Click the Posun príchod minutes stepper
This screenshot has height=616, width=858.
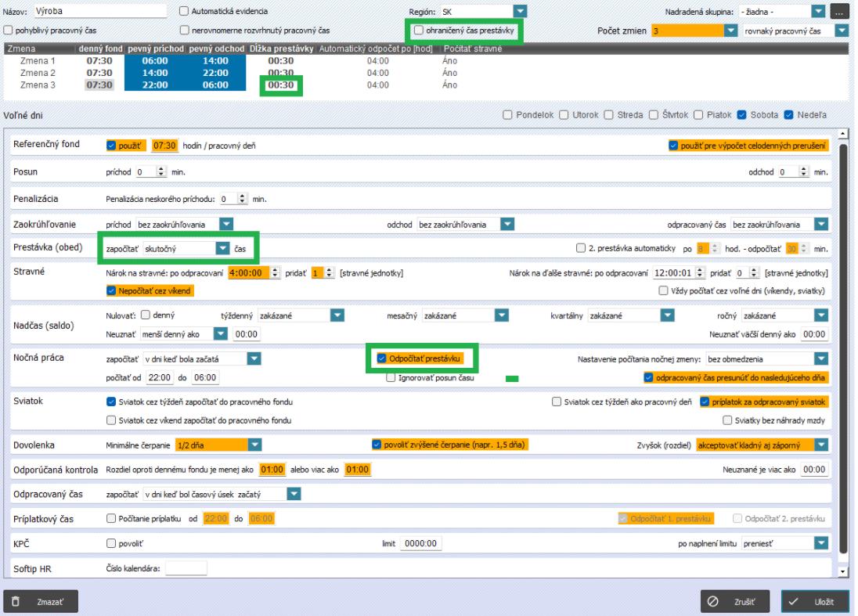[x=162, y=170]
